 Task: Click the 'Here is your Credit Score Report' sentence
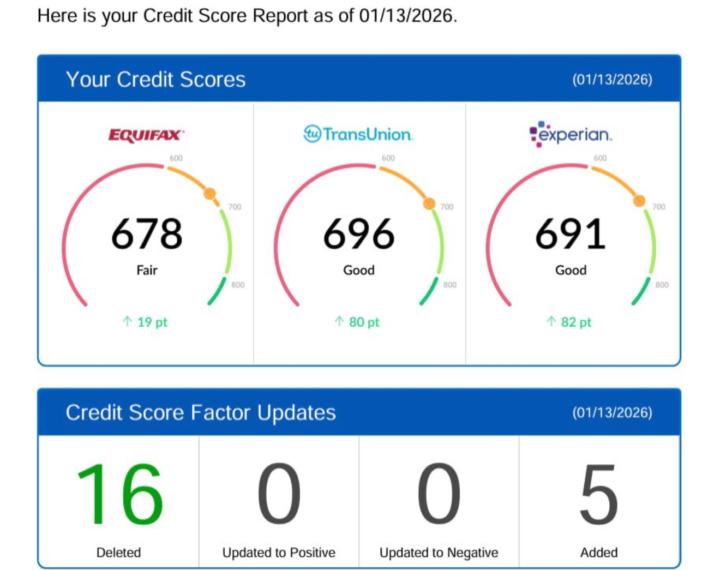coord(248,16)
